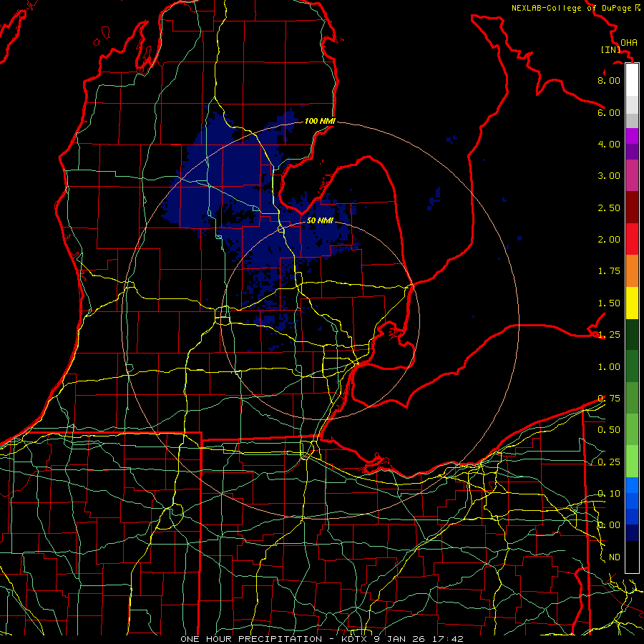Click the 8.00 legend value
Screen dimensions: 644x644
(609, 80)
